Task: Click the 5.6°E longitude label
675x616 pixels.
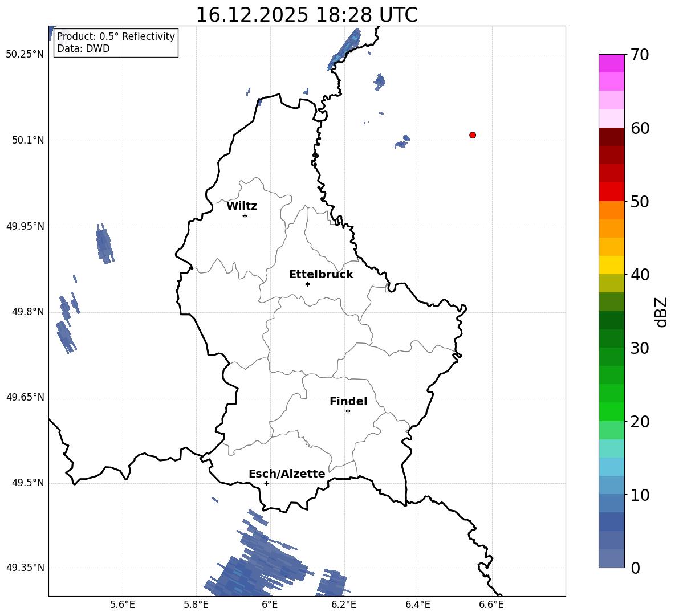Action: [x=123, y=605]
